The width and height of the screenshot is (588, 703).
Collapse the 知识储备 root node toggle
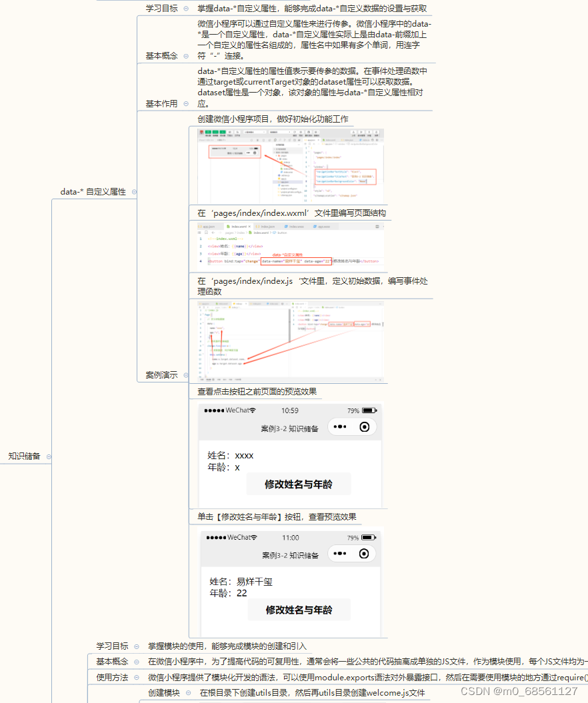[x=49, y=456]
